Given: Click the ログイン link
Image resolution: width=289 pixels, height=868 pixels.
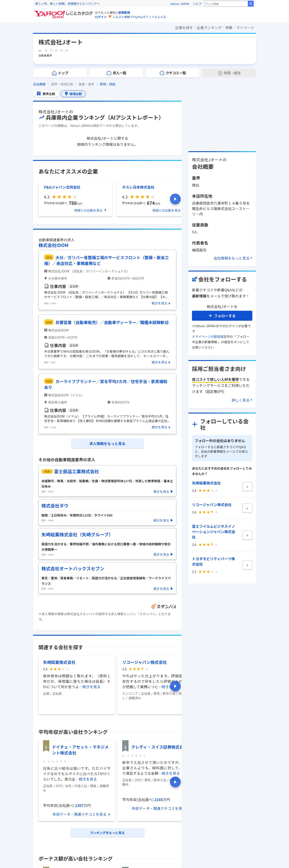Looking at the screenshot, I should 101,17.
